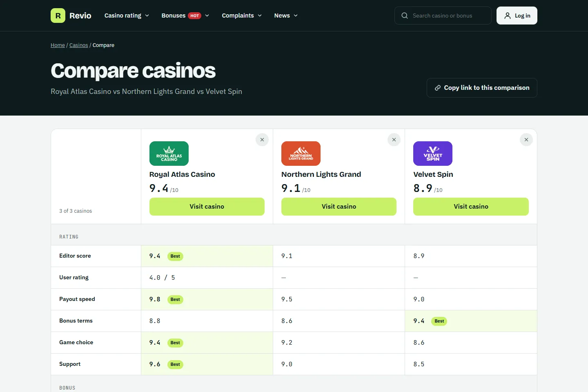Click the Royal Atlas Casino logo
Viewport: 588px width, 392px height.
click(x=169, y=154)
